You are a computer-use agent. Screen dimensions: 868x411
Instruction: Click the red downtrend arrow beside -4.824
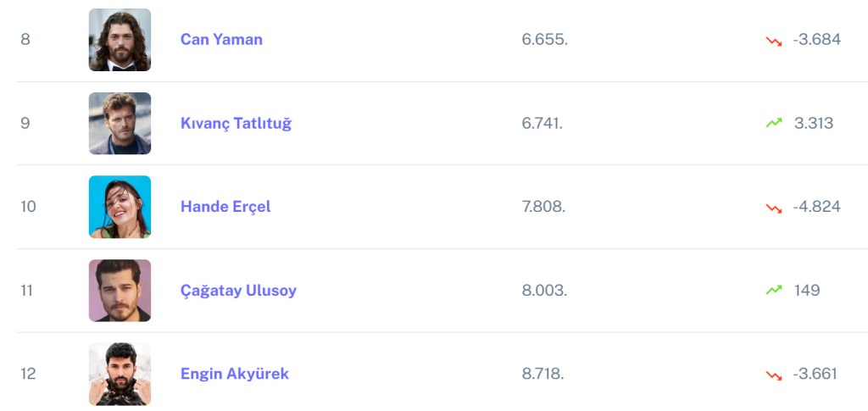point(773,208)
